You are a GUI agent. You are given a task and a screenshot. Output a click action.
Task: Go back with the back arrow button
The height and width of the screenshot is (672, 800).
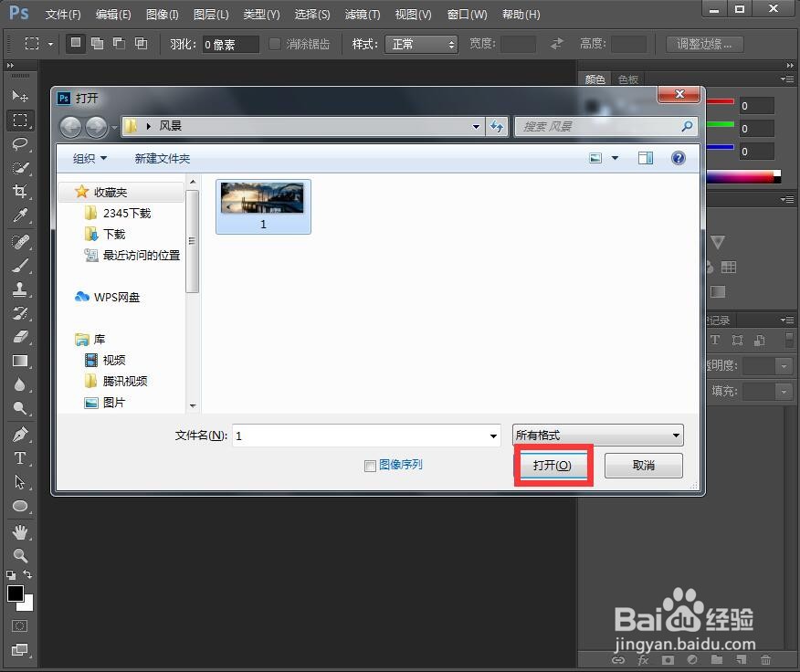(x=71, y=127)
